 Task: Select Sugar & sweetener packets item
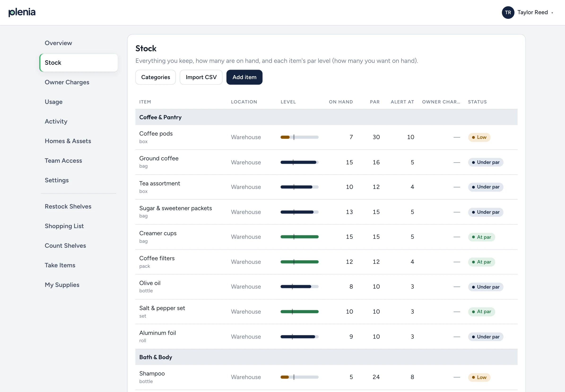coord(176,208)
